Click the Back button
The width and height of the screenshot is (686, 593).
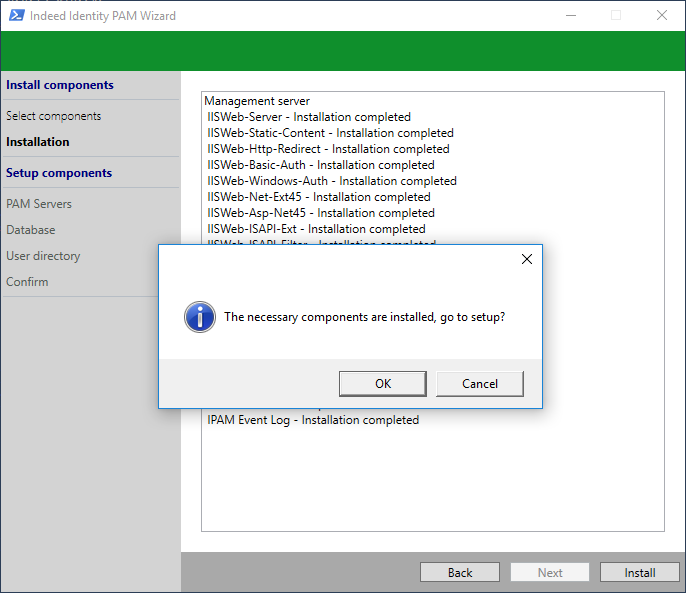[460, 572]
